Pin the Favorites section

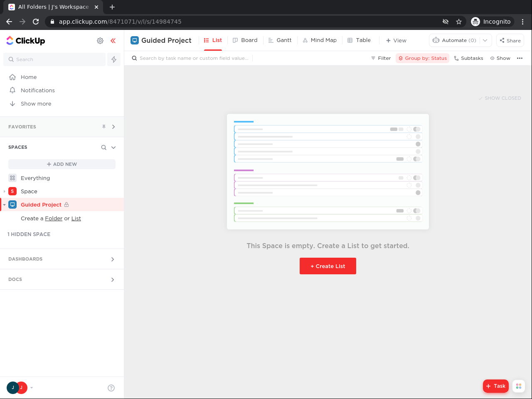[104, 127]
